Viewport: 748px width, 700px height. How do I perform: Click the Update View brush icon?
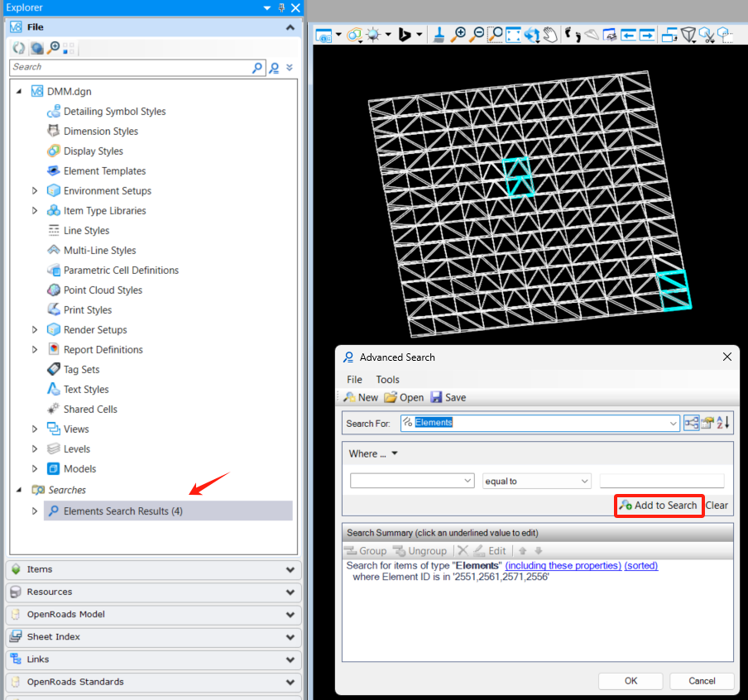coord(439,35)
